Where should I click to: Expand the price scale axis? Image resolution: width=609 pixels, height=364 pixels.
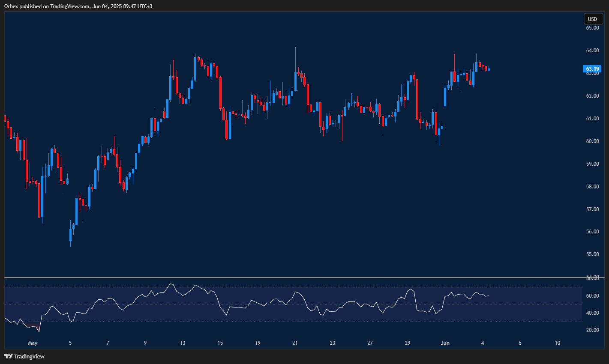point(593,171)
